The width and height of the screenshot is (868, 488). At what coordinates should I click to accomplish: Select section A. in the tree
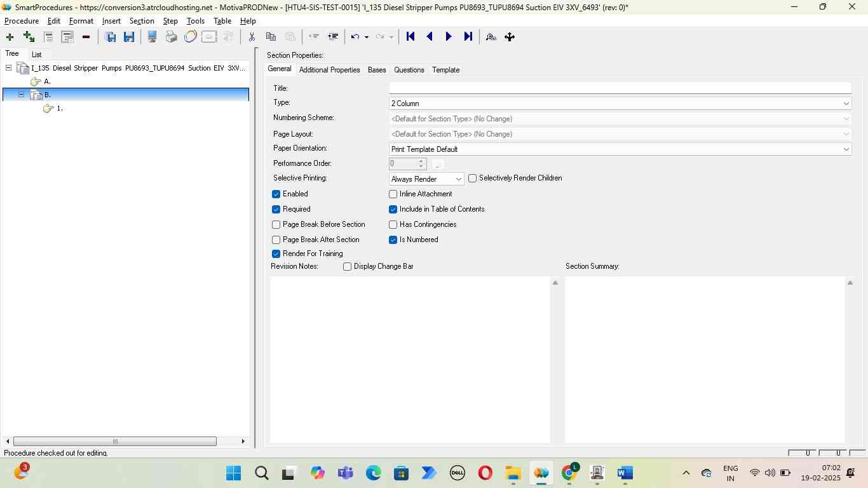(x=47, y=81)
